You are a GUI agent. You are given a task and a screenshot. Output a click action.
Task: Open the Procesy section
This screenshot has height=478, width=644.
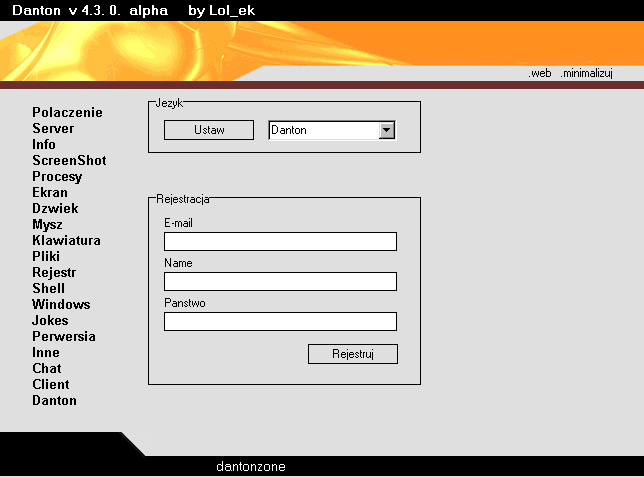pos(57,177)
